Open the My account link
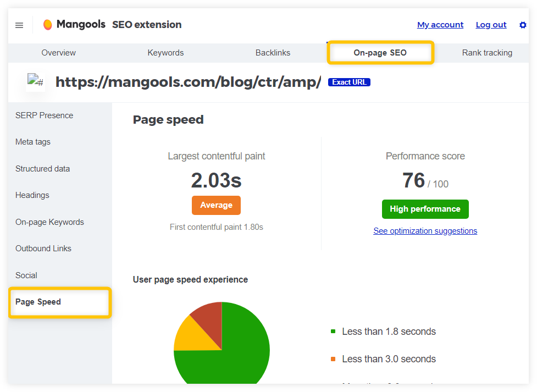This screenshot has width=537, height=392. [440, 25]
